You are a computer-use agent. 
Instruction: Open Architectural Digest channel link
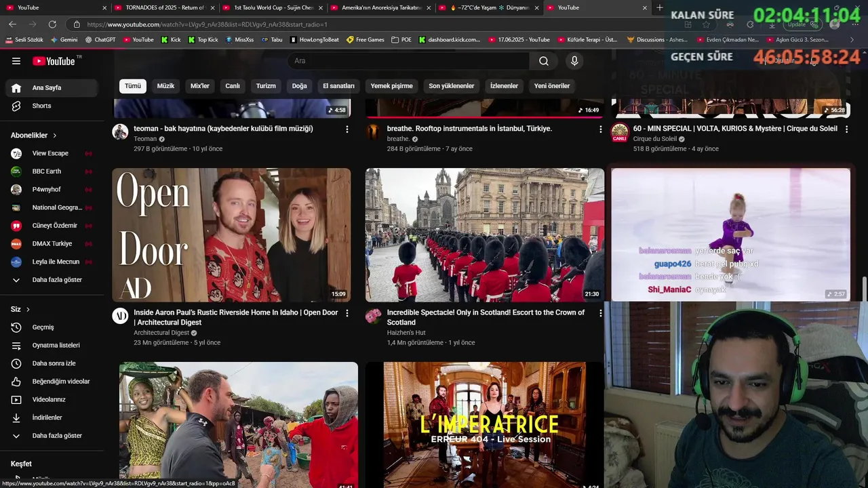(161, 333)
